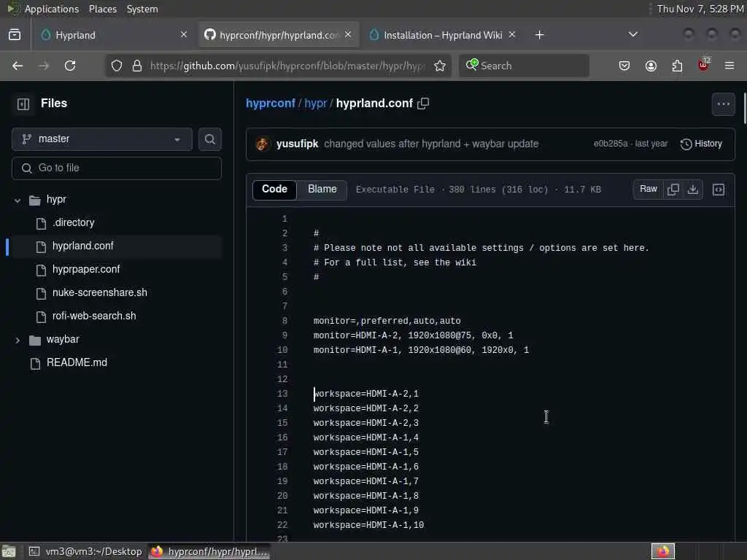Viewport: 747px width, 560px height.
Task: List all tabs dropdown arrow
Action: coord(632,34)
